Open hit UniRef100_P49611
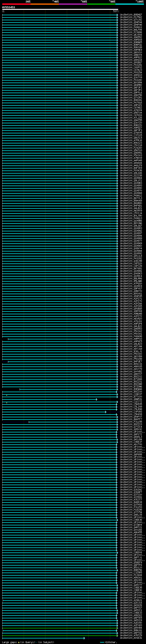Viewport: 146px width, 644px height. (x=131, y=27)
